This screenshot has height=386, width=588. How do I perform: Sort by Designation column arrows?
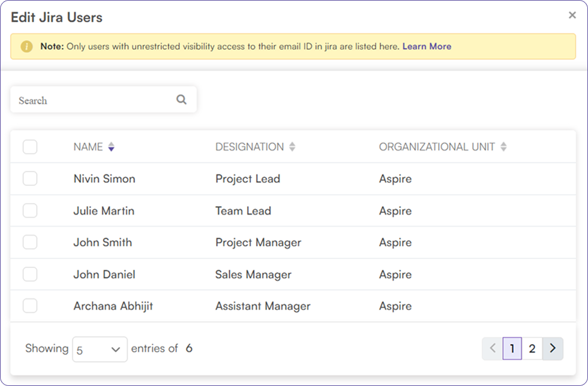(x=292, y=147)
